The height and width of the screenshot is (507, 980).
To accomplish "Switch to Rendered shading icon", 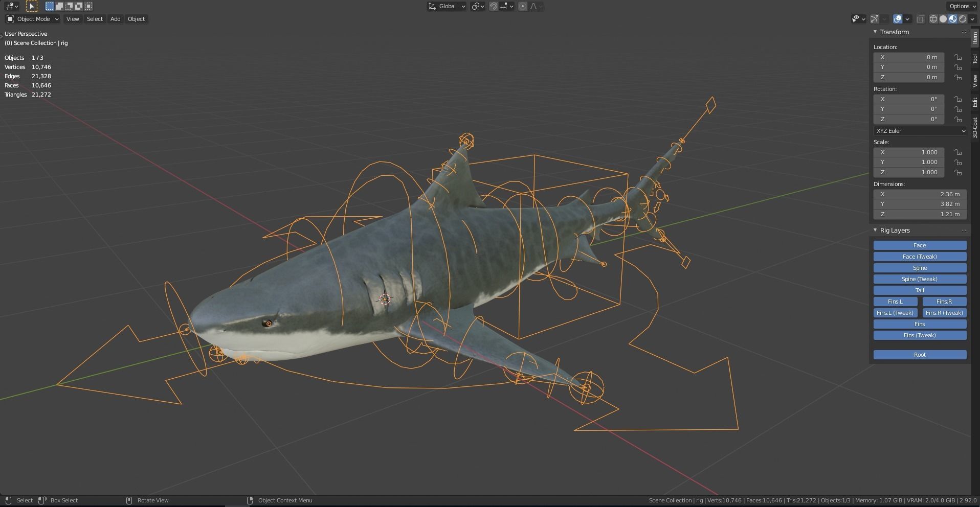I will coord(963,19).
